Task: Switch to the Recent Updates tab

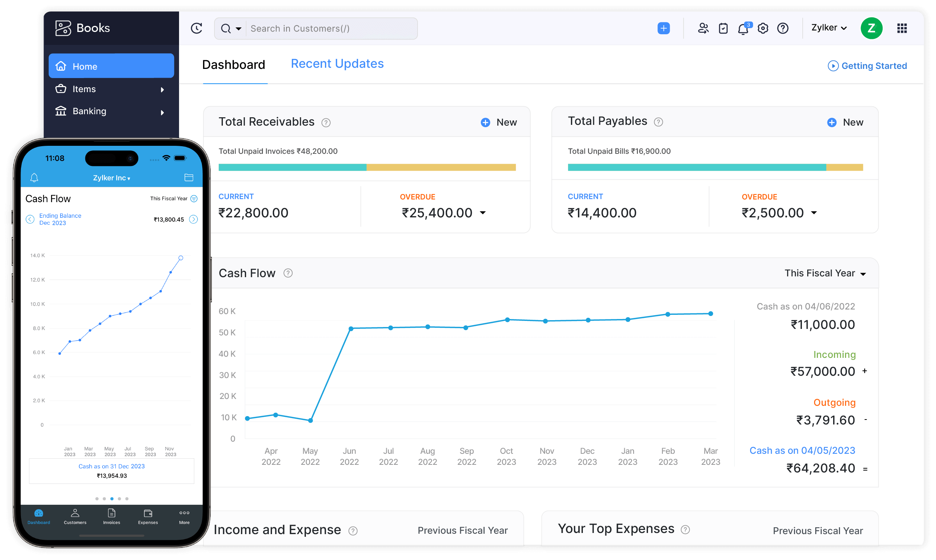Action: [x=337, y=63]
